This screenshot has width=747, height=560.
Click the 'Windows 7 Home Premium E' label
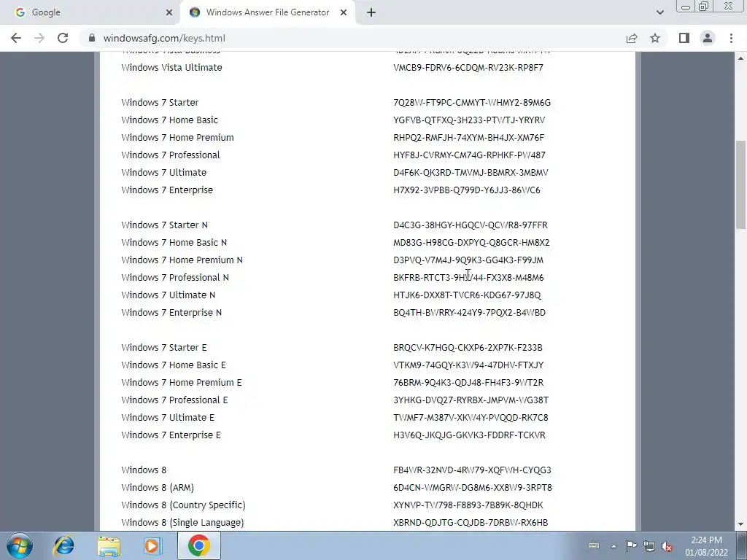coord(181,382)
